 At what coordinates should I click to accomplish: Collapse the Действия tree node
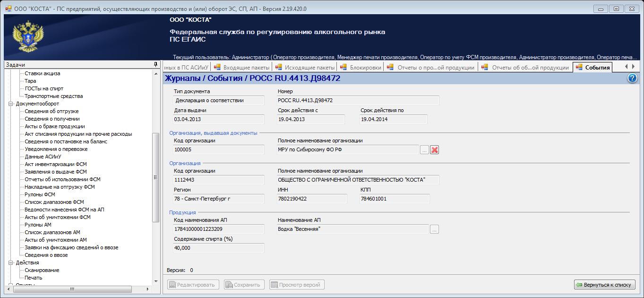click(x=10, y=263)
